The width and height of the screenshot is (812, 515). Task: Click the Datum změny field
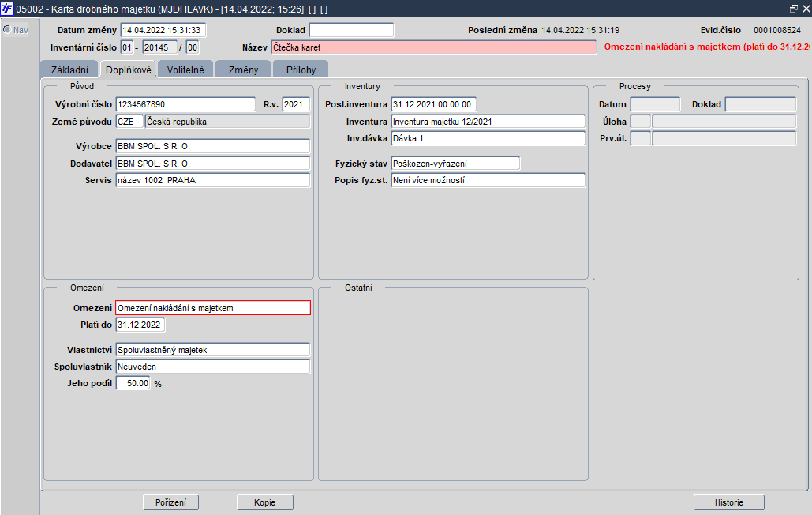coord(163,30)
